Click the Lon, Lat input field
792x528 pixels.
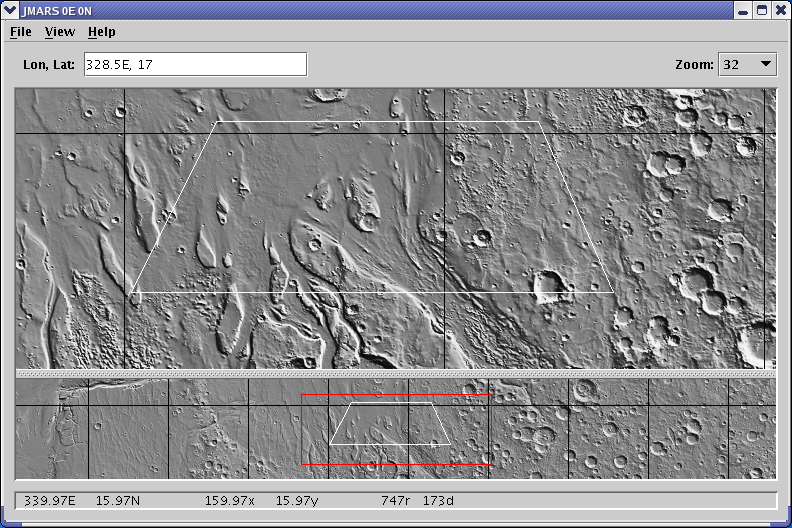(195, 65)
